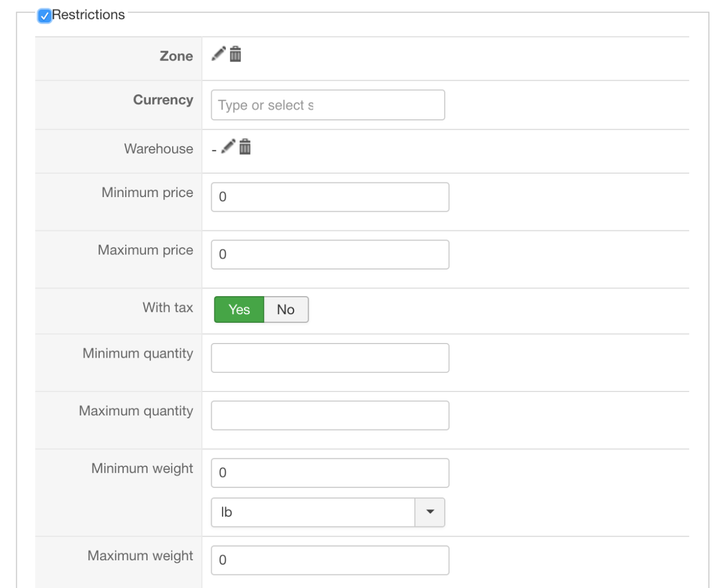Click the Maximum price input field
The width and height of the screenshot is (723, 588).
330,255
